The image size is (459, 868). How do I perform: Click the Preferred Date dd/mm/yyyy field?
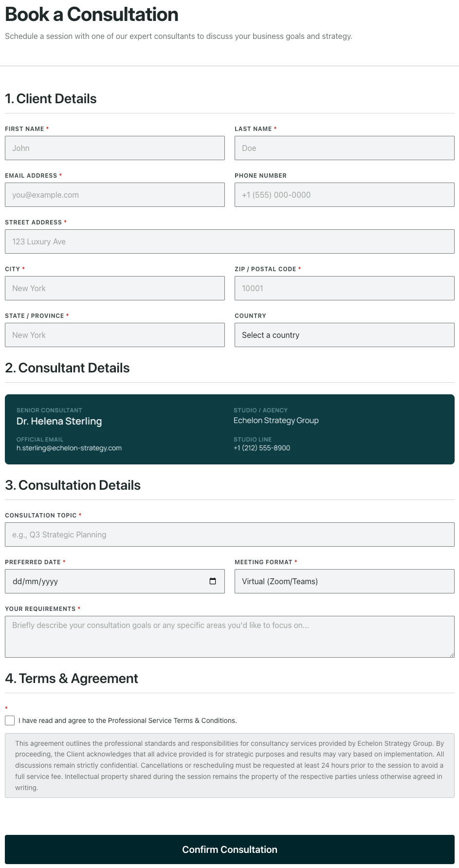click(115, 581)
